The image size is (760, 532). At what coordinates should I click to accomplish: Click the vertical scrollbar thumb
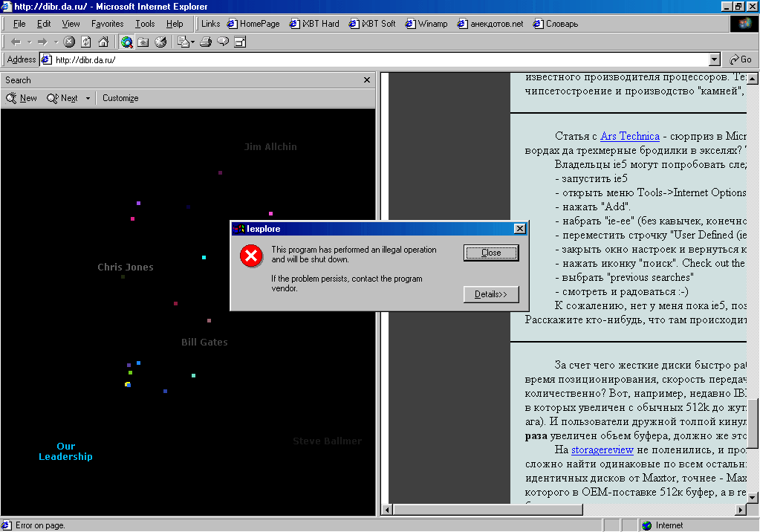pos(753,423)
